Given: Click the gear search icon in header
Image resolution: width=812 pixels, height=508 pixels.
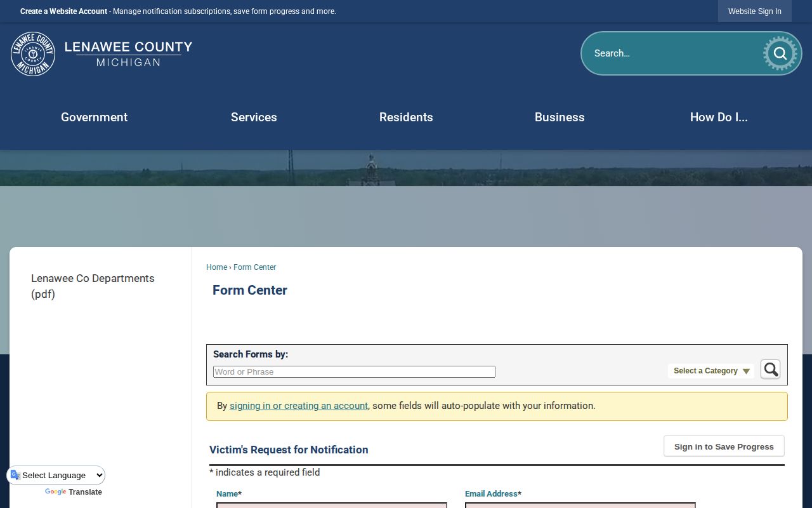Looking at the screenshot, I should 780,53.
